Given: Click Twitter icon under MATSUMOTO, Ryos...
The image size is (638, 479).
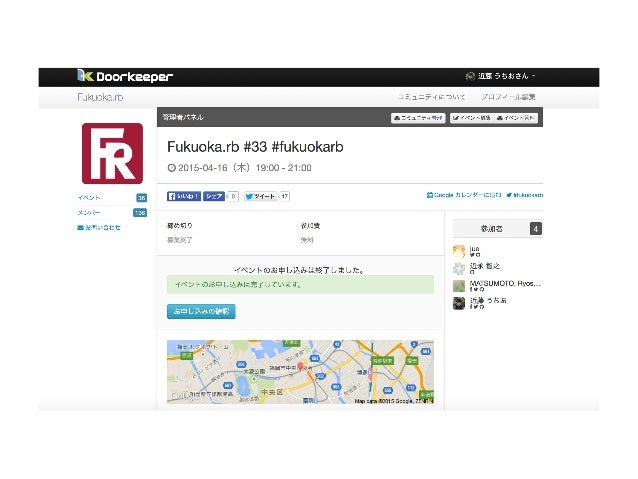Looking at the screenshot, I should pos(476,289).
